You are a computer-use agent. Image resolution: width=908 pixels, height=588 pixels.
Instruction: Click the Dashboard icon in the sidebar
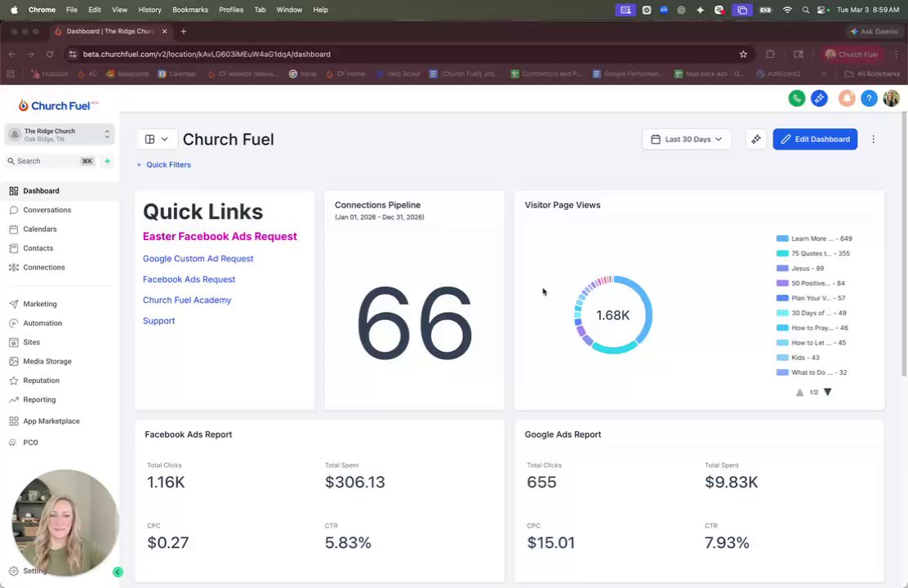[13, 190]
